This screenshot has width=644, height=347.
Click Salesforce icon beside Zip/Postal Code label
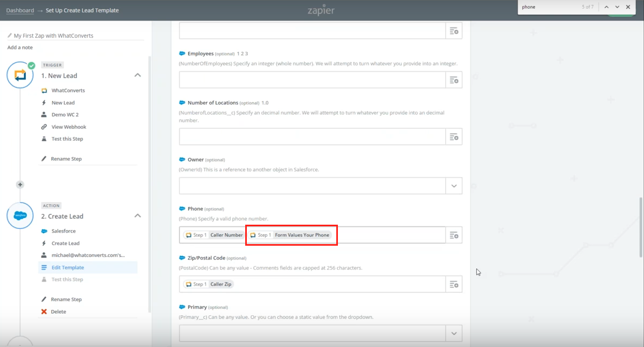click(182, 258)
